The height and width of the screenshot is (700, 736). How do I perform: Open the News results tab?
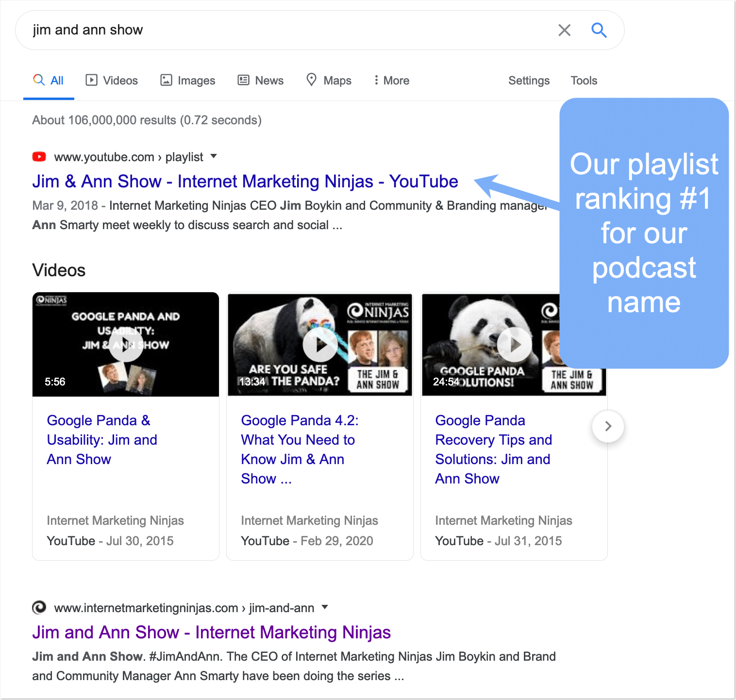pyautogui.click(x=261, y=81)
